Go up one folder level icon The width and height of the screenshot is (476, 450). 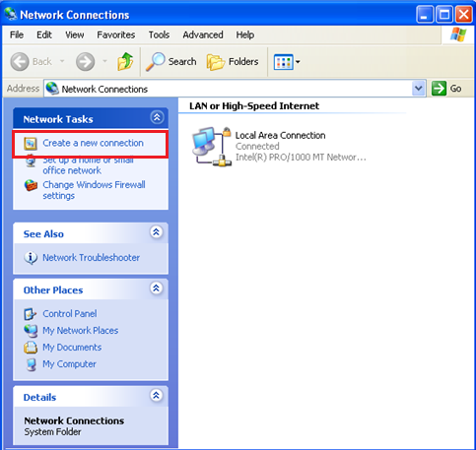click(x=125, y=61)
